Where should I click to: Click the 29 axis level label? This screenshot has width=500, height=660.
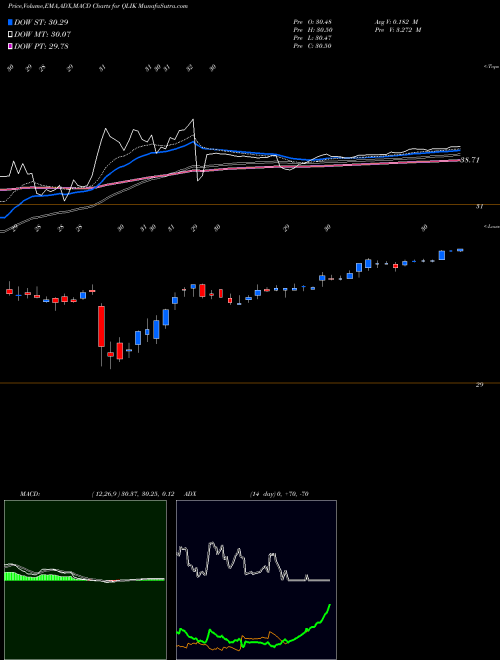click(x=479, y=385)
